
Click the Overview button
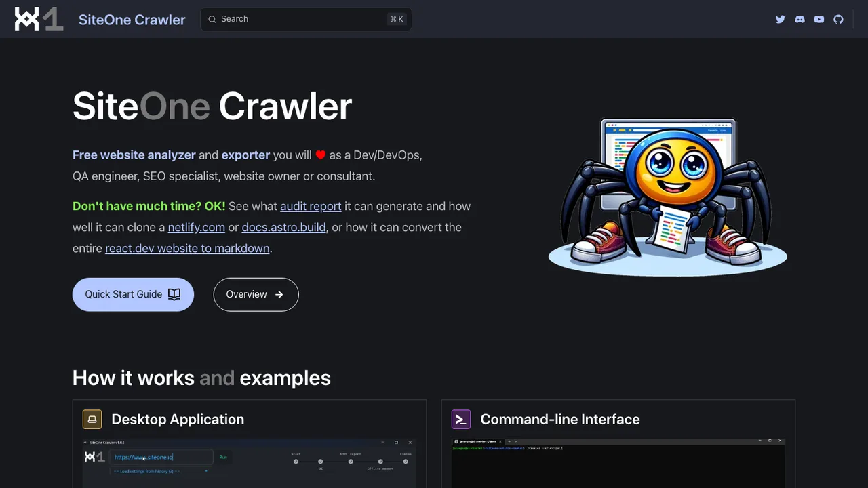coord(256,294)
